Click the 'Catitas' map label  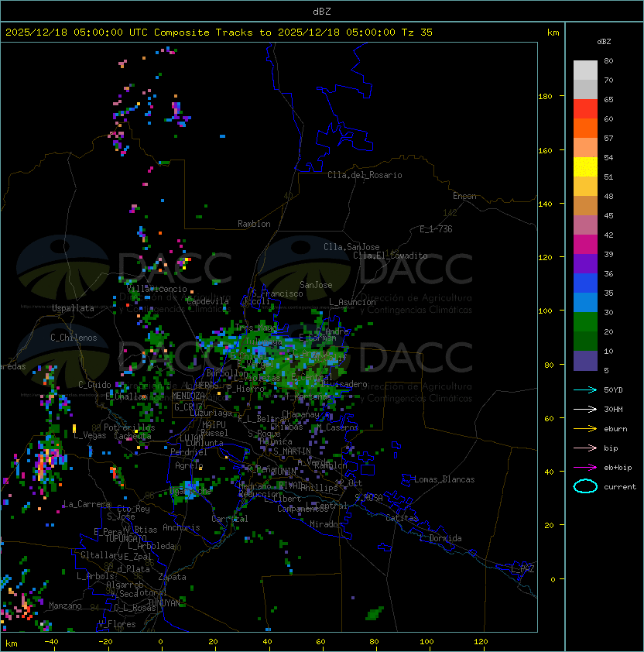(402, 518)
